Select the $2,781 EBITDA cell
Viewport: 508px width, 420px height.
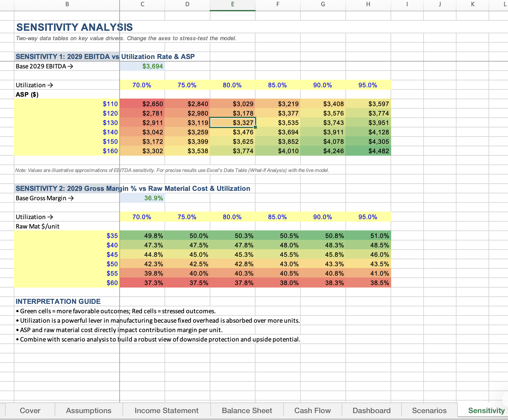tap(142, 113)
